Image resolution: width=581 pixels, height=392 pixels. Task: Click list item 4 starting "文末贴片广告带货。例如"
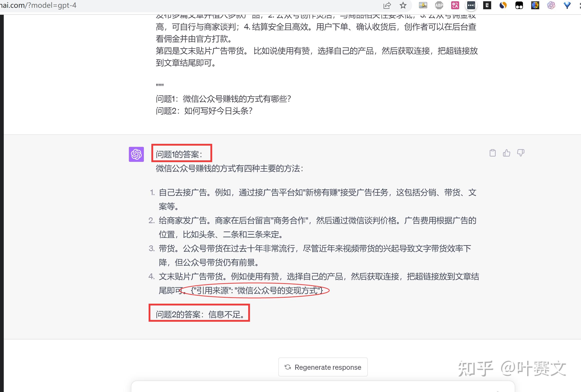point(319,283)
